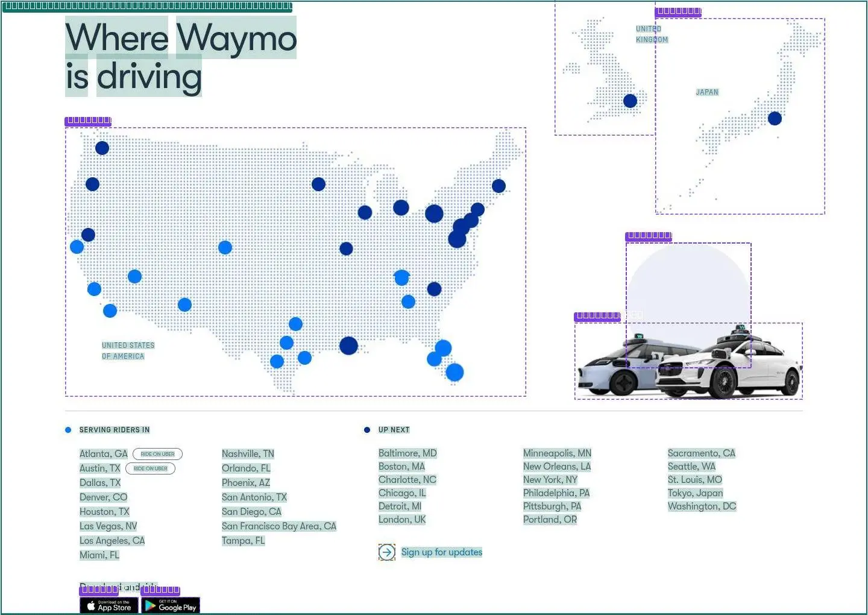Select "Miami, FL" in the serving list
The height and width of the screenshot is (615, 868).
click(x=99, y=555)
